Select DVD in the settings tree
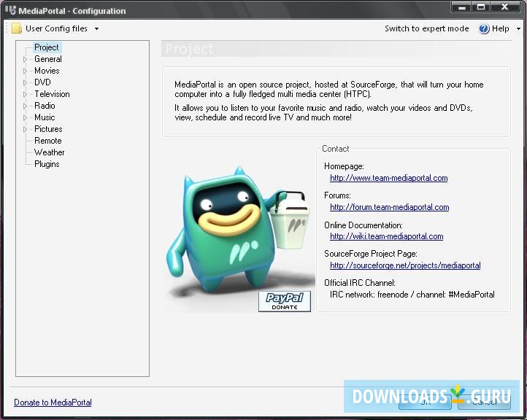This screenshot has width=527, height=420. [42, 82]
